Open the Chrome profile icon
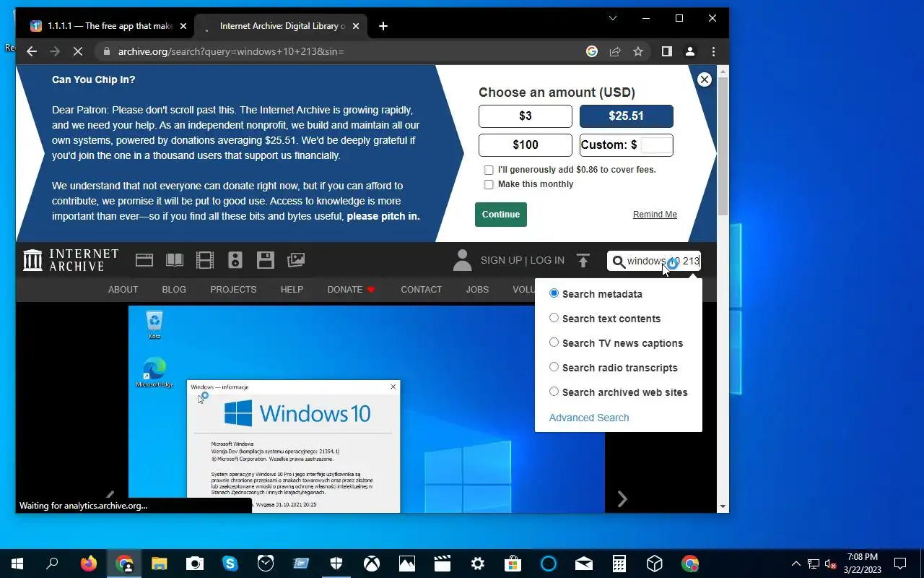924x578 pixels. click(x=690, y=51)
